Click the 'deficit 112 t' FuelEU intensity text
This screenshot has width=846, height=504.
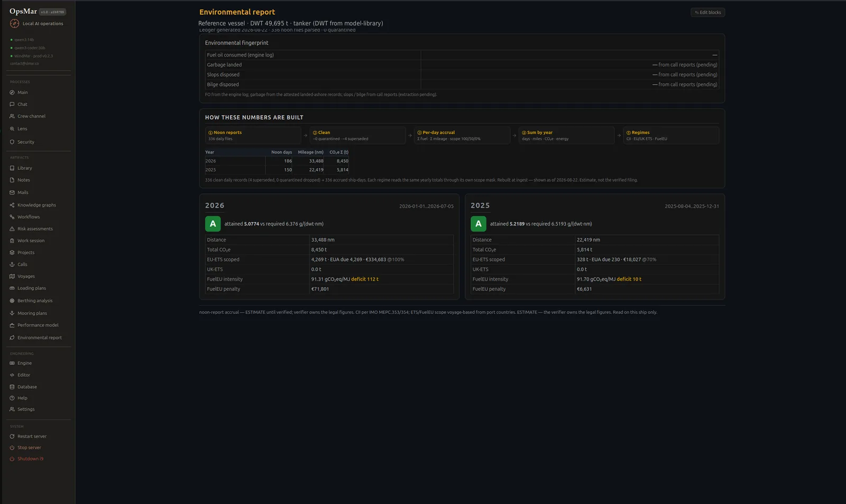[x=365, y=279]
